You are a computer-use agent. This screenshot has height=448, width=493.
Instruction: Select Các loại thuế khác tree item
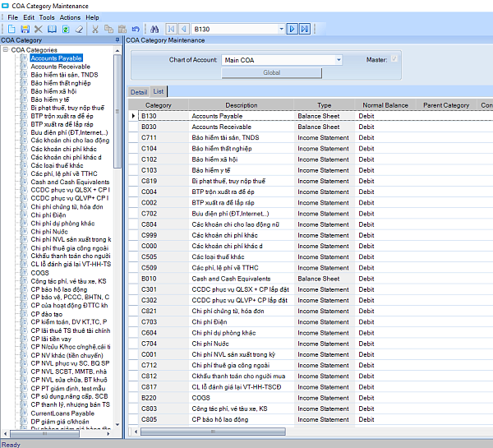[57, 165]
